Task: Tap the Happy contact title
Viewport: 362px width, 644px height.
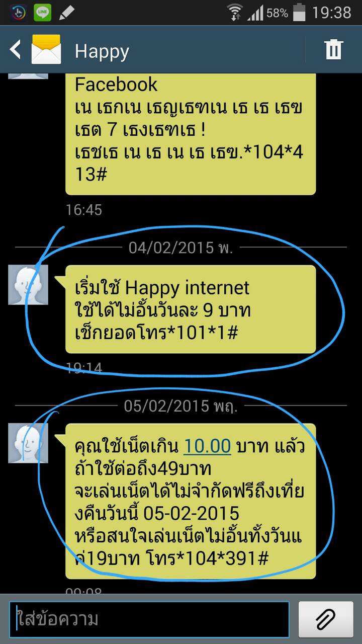Action: (102, 51)
